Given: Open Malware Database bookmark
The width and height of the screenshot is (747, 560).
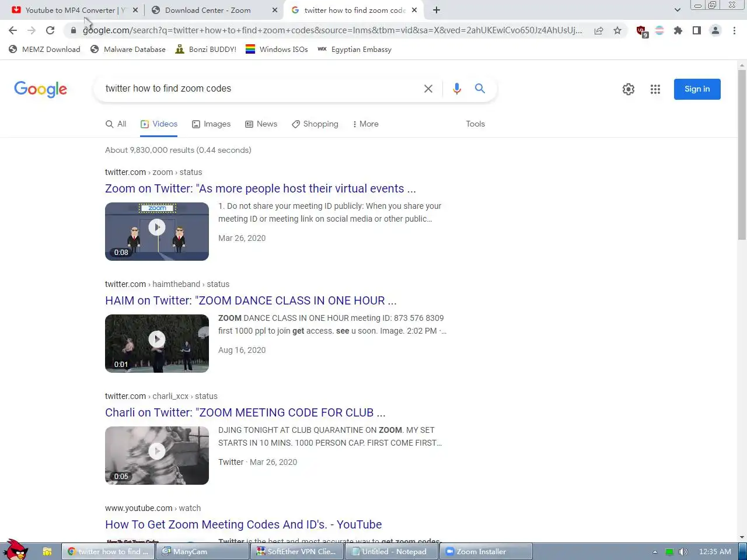Looking at the screenshot, I should (128, 50).
